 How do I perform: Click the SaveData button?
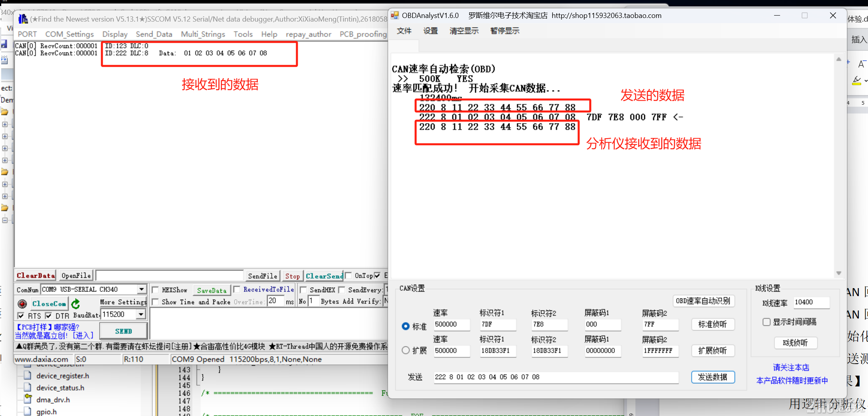point(212,291)
